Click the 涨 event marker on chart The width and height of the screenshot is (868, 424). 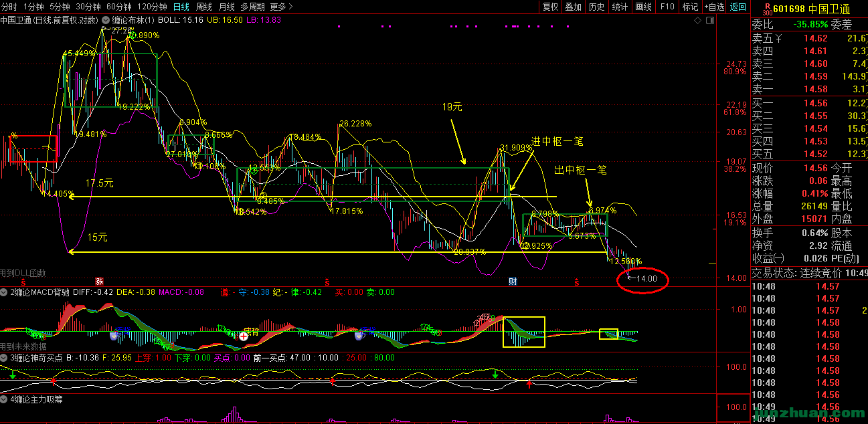point(99,282)
